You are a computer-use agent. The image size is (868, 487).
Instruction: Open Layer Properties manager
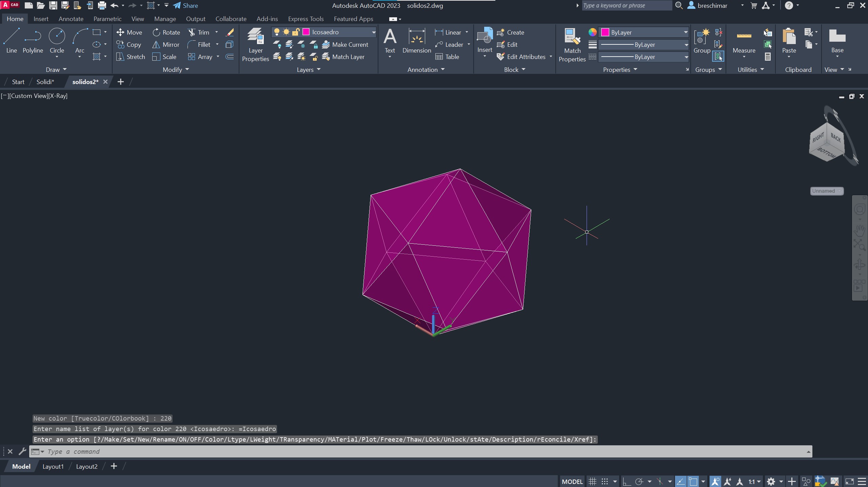(255, 45)
